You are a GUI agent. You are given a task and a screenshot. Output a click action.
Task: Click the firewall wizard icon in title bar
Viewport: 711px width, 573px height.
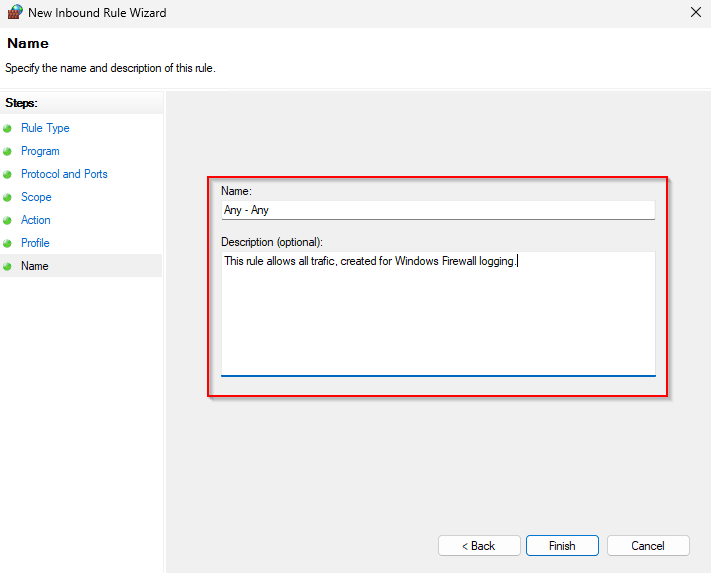pos(14,13)
